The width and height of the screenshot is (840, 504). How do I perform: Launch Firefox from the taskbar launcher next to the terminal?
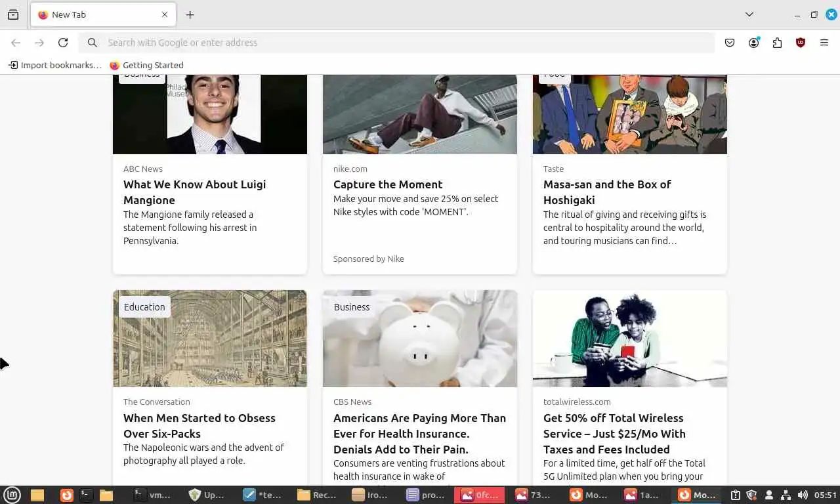(66, 495)
